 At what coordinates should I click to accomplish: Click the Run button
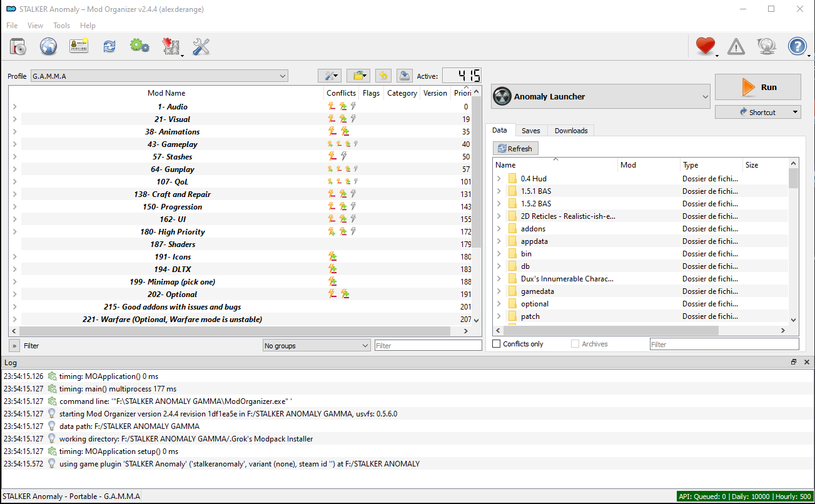coord(758,87)
